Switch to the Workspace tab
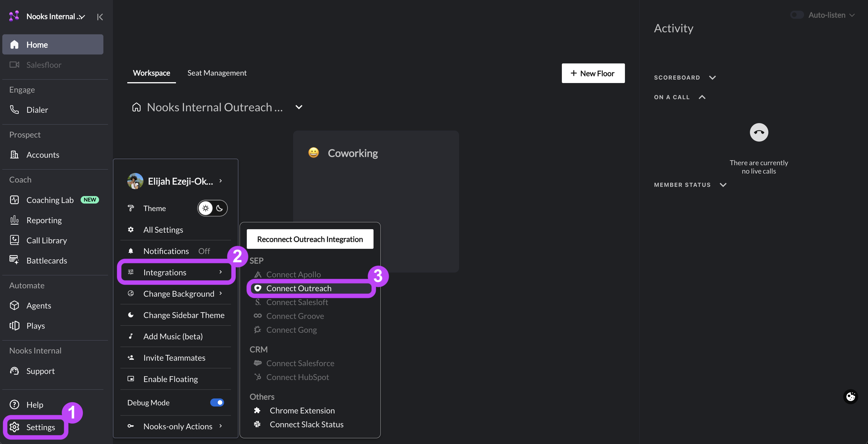 151,73
